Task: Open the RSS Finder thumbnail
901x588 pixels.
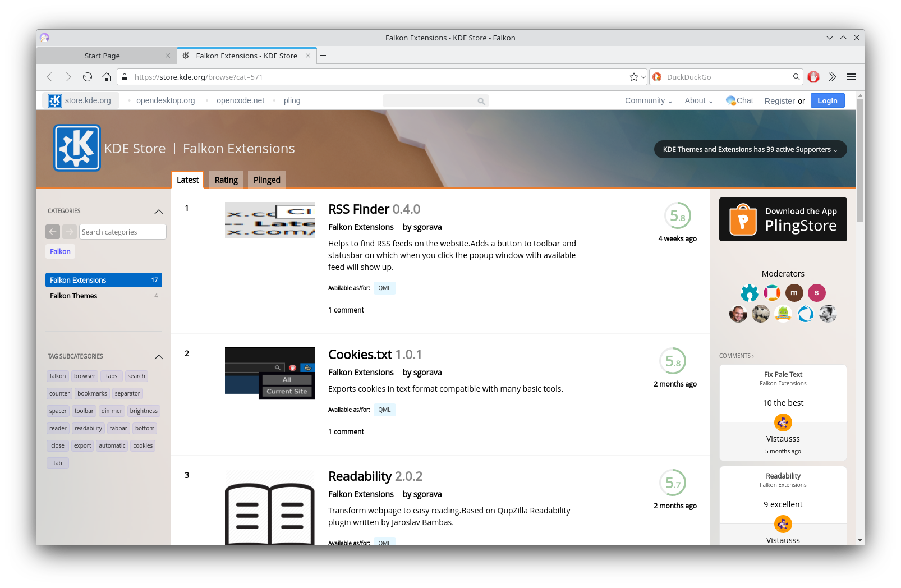Action: 270,220
